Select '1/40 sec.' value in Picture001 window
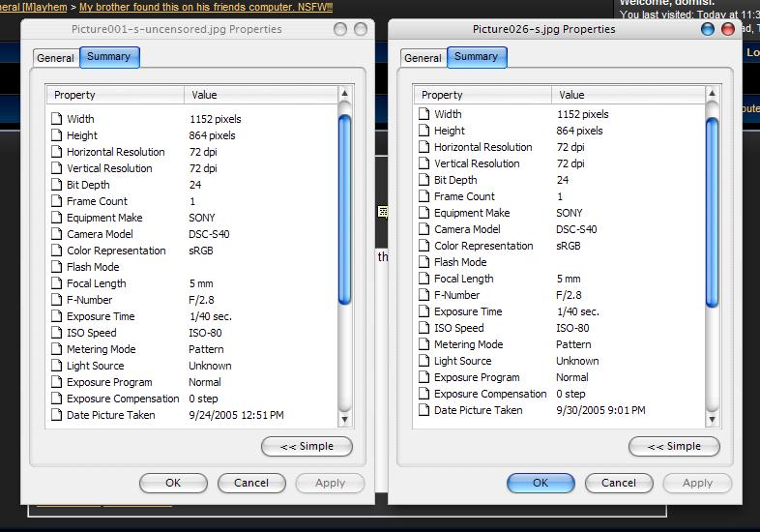Screen dimensions: 760x532 coord(211,316)
